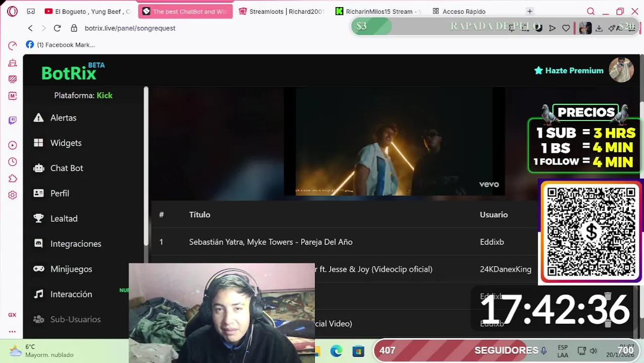Viewport: 644px width, 363px height.
Task: Click the sidebar player play-circle icon
Action: (x=13, y=145)
